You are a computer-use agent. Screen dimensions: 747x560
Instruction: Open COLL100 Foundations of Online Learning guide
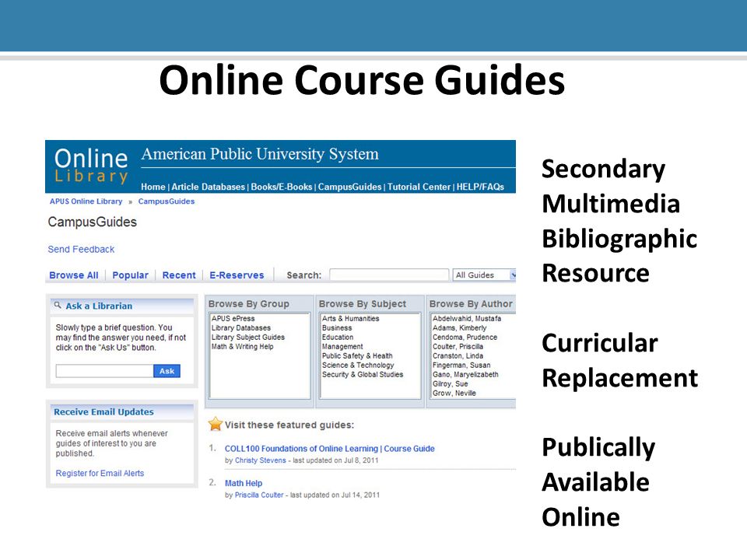(x=330, y=449)
